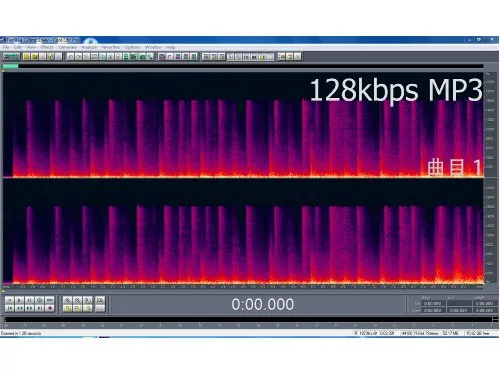This screenshot has height=375, width=500.
Task: Open the File menu
Action: tap(6, 47)
